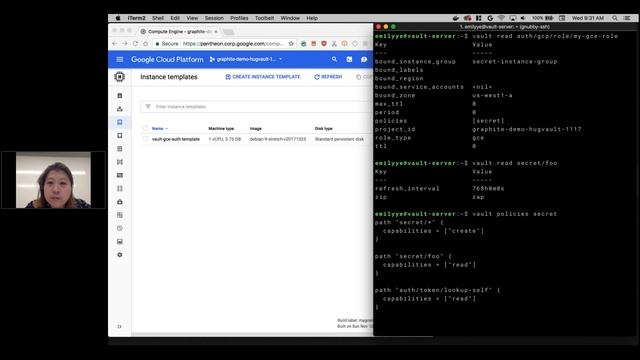Open the Google Cloud Platform hamburger navigation menu
640x360 pixels.
point(120,60)
